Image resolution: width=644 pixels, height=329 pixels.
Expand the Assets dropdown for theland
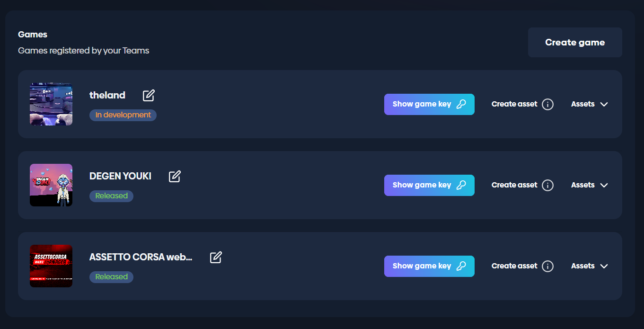coord(589,104)
